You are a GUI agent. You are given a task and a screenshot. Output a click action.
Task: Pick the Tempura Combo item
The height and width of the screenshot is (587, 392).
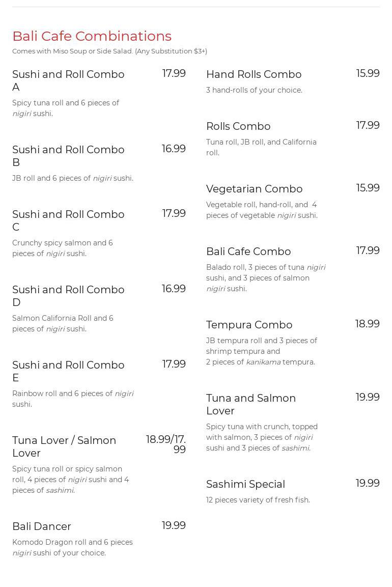249,325
